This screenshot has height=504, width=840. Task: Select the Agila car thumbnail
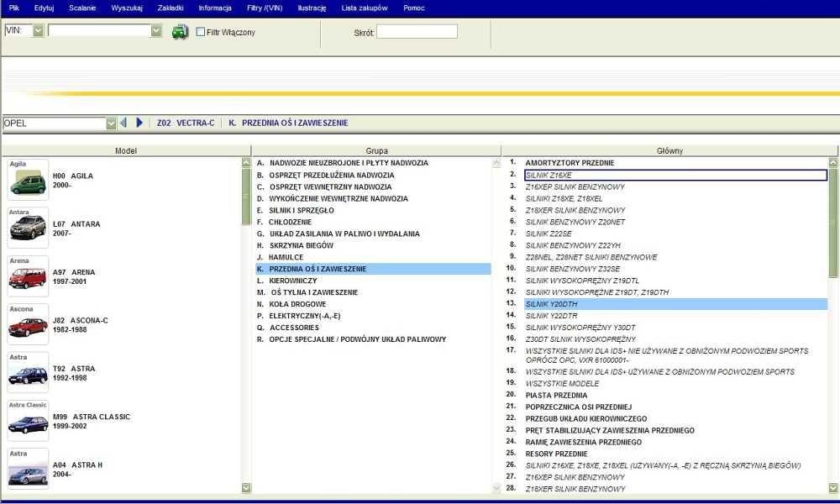tap(28, 180)
